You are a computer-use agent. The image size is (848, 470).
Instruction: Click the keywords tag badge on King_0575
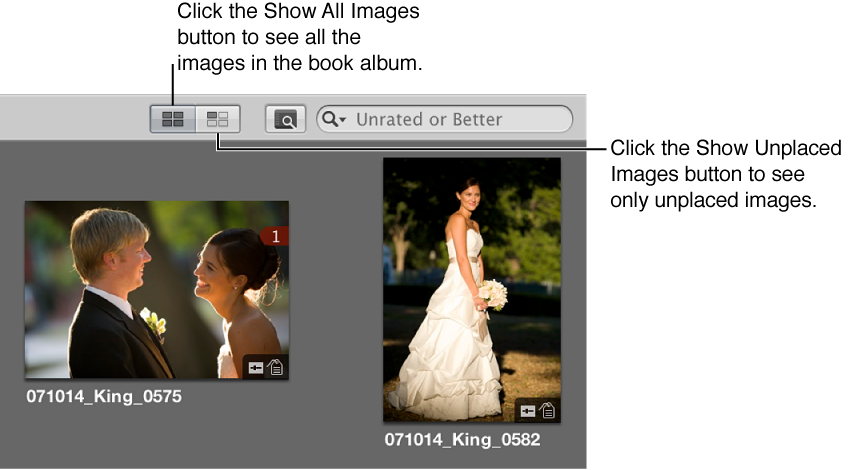[x=275, y=367]
